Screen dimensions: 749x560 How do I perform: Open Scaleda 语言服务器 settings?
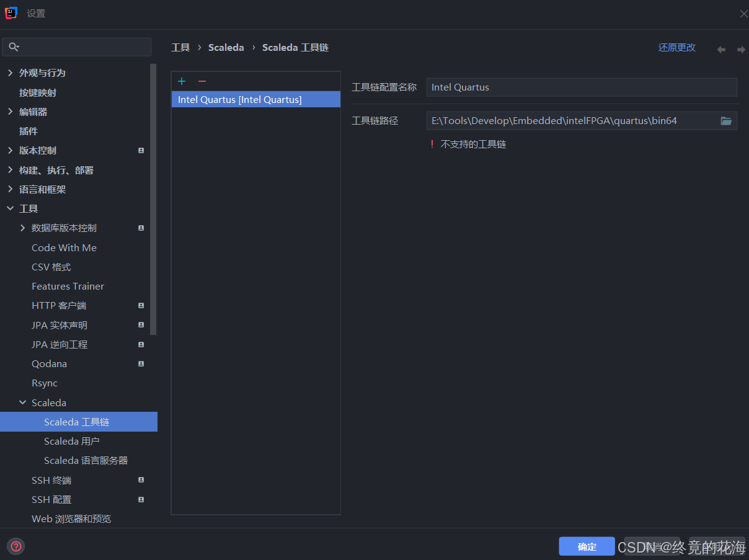coord(86,461)
